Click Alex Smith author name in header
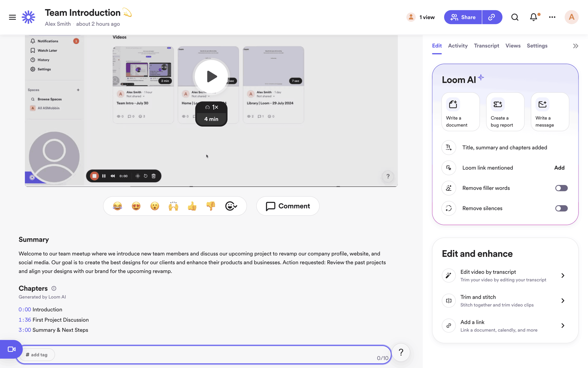 coord(58,24)
